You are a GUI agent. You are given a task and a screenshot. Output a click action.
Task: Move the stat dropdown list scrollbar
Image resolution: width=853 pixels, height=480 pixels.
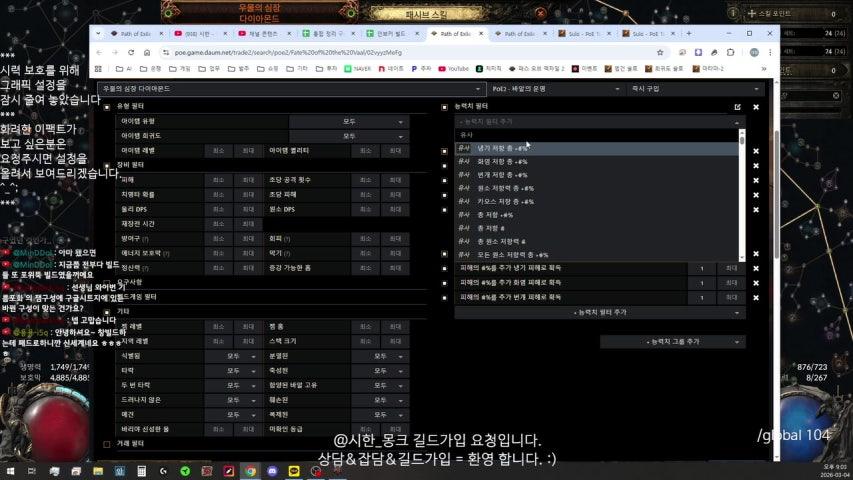click(741, 139)
